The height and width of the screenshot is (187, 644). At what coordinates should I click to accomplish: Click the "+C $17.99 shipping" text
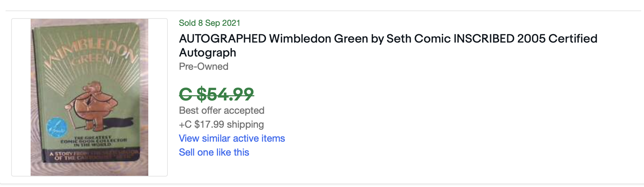click(221, 125)
